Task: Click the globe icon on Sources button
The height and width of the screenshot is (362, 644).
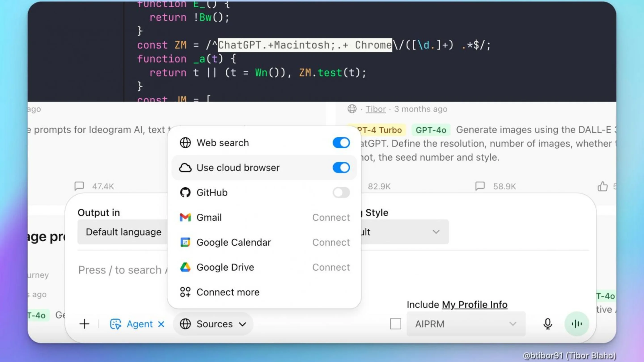Action: click(185, 324)
